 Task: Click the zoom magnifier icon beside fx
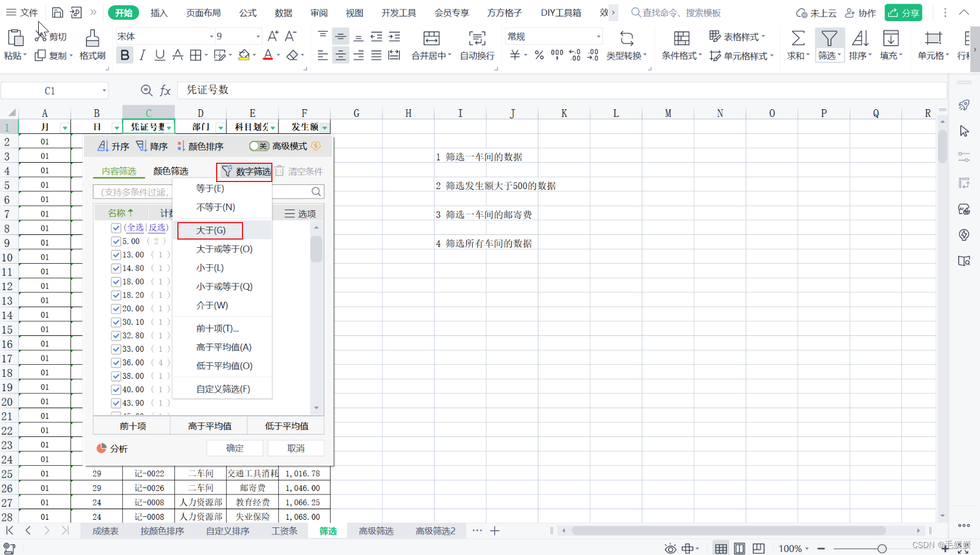point(147,90)
